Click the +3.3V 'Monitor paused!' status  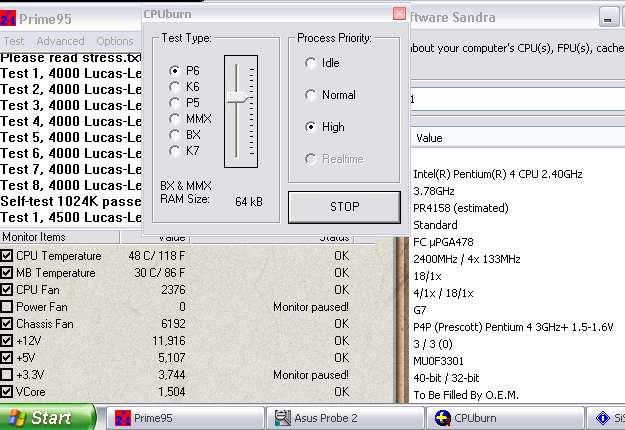(311, 375)
